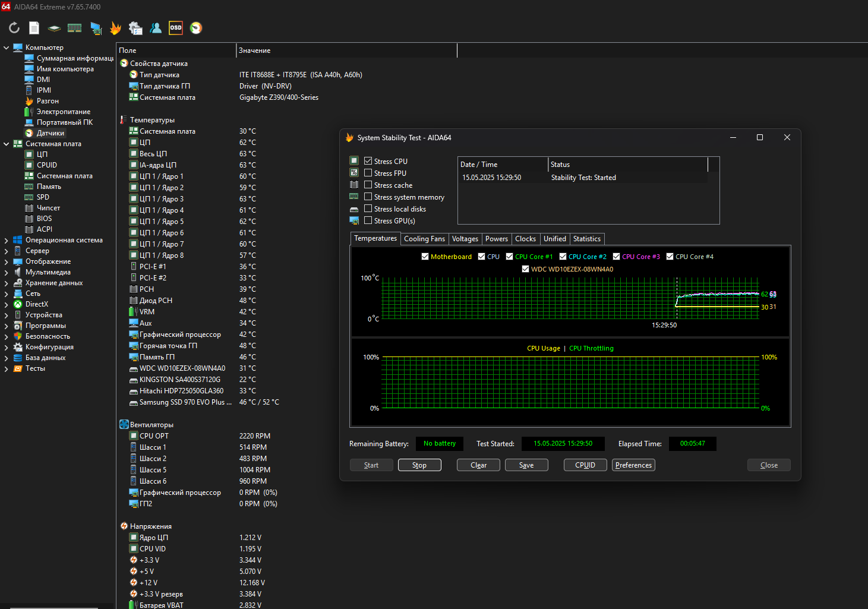Open the Statistics tab
Image resolution: width=868 pixels, height=609 pixels.
(x=586, y=239)
